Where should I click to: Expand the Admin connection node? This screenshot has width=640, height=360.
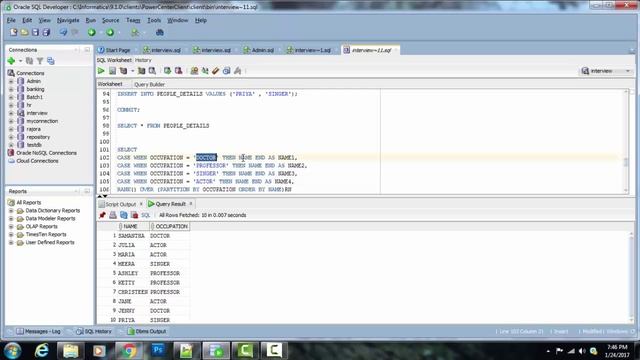point(11,81)
